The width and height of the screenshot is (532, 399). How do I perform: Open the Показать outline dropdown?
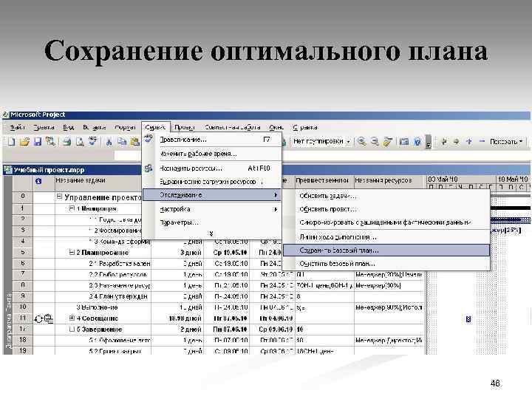pos(506,141)
